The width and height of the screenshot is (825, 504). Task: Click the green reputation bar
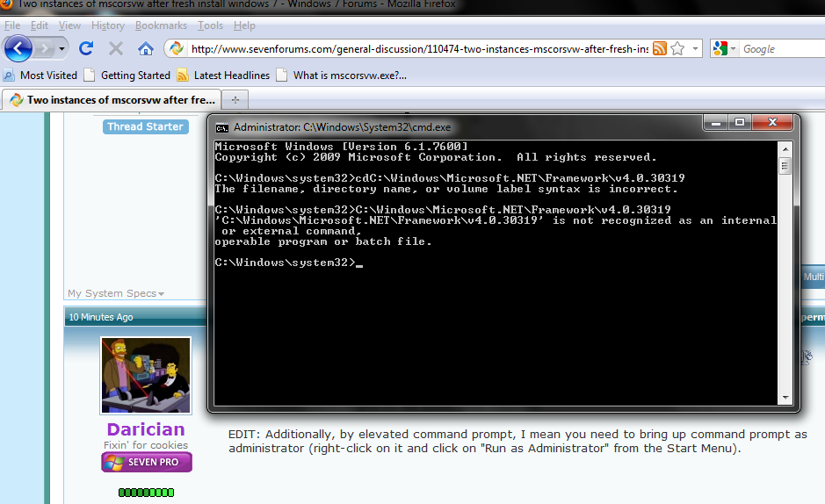[146, 493]
